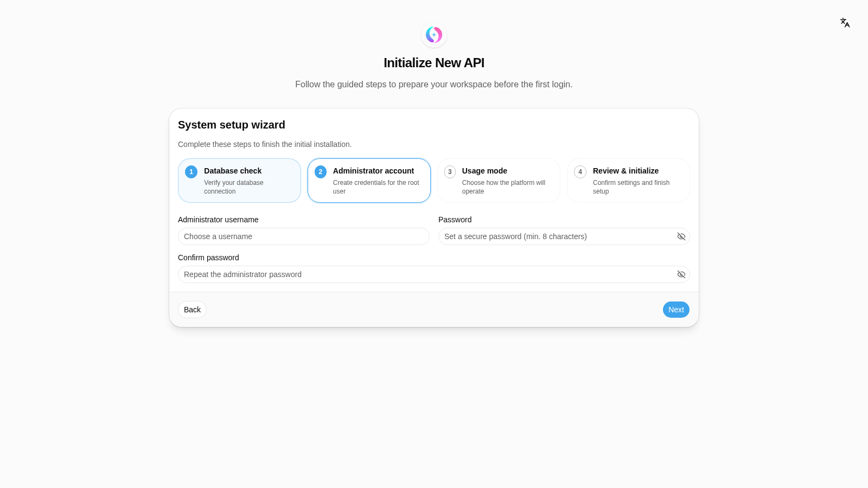
Task: Click the Next button
Action: point(676,310)
